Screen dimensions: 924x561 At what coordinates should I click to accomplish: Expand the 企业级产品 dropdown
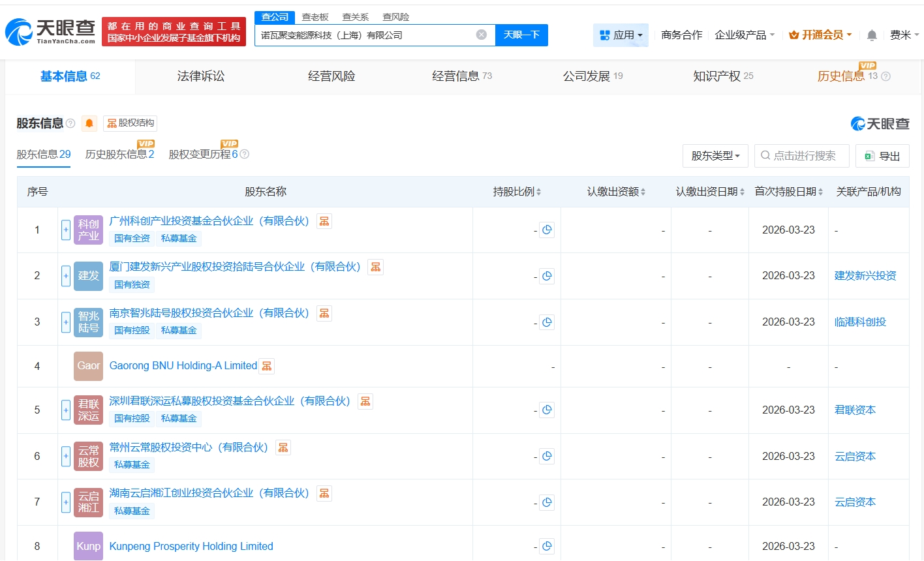745,35
